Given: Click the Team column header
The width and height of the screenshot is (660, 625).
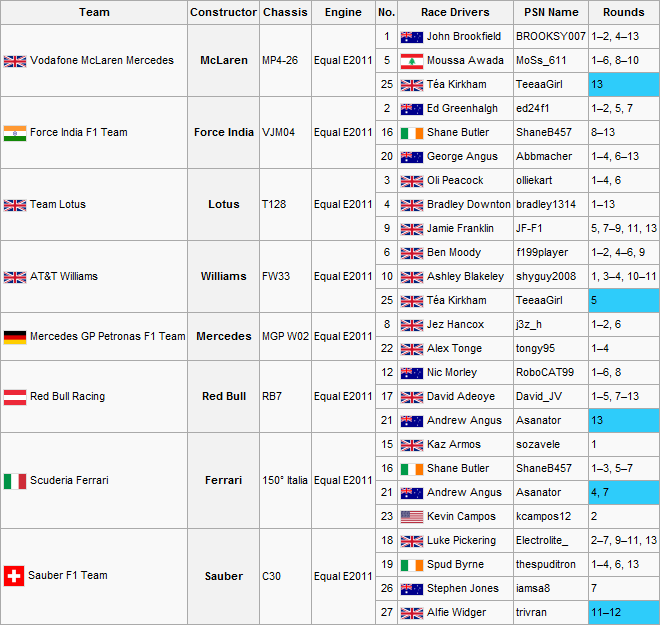Looking at the screenshot, I should pyautogui.click(x=94, y=12).
